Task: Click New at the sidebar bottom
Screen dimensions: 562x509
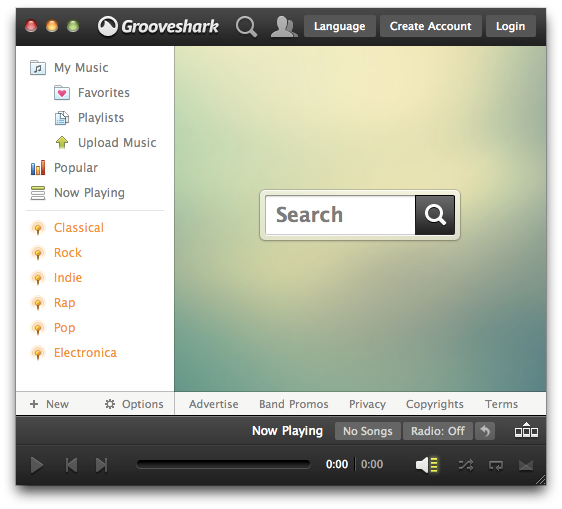Action: point(49,404)
